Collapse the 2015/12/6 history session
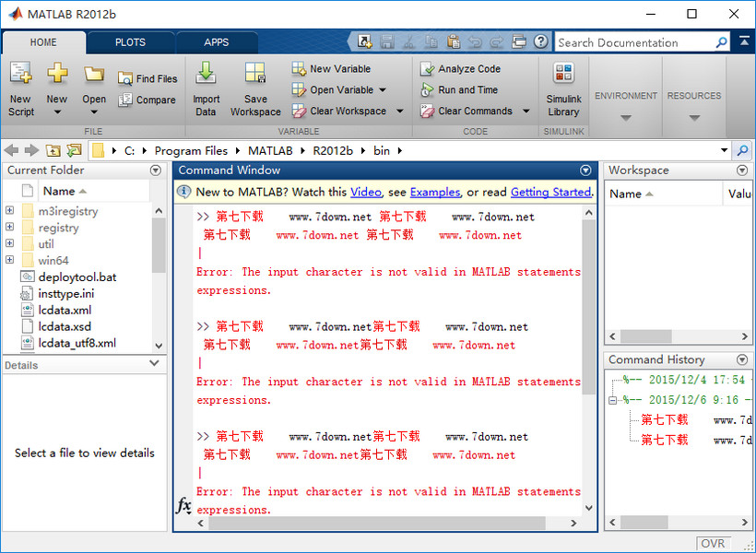Viewport: 756px width, 553px height. pos(612,400)
